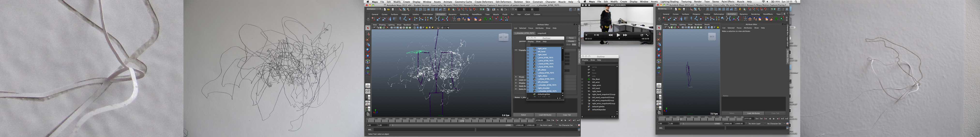Viewport: 980px width, 137px height.
Task: Click Load Attributes in left Attribute Editor
Action: coord(545,115)
